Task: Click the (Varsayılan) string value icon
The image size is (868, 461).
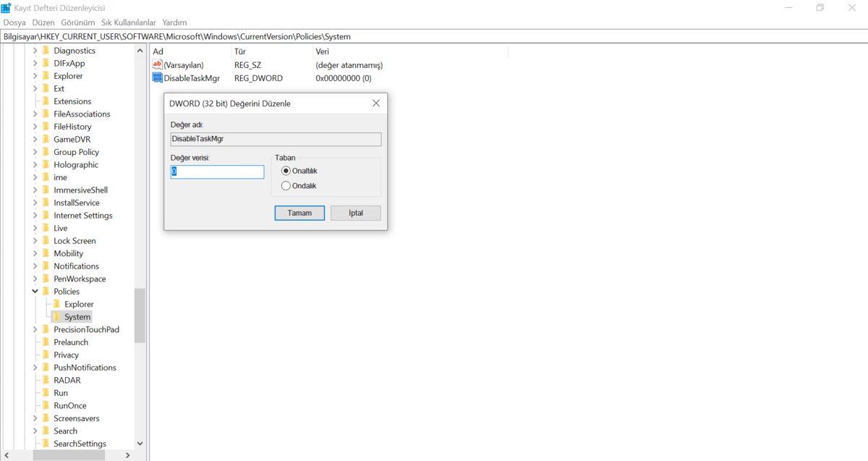Action: pos(158,65)
